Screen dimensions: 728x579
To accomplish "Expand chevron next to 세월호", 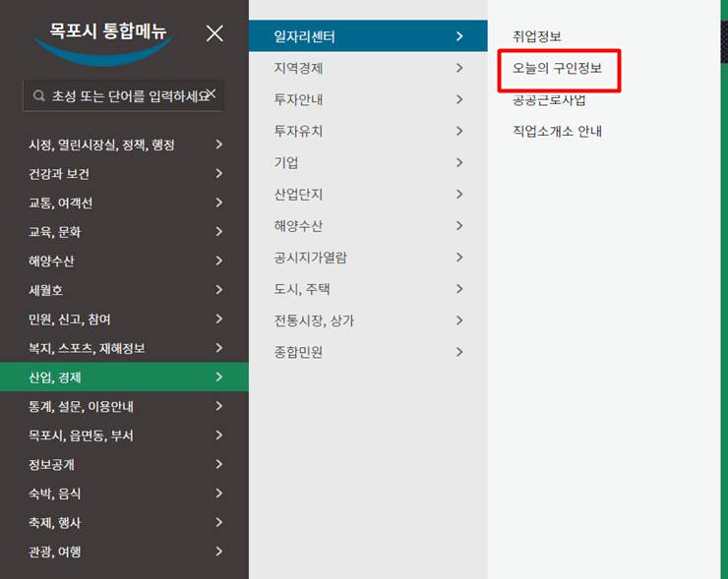I will [219, 289].
